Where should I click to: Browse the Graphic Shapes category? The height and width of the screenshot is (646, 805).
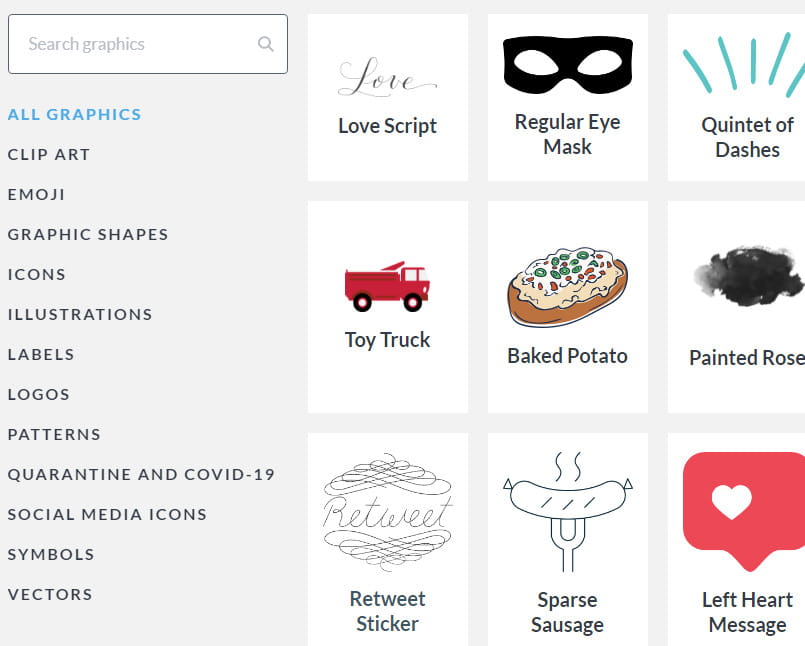[x=88, y=234]
